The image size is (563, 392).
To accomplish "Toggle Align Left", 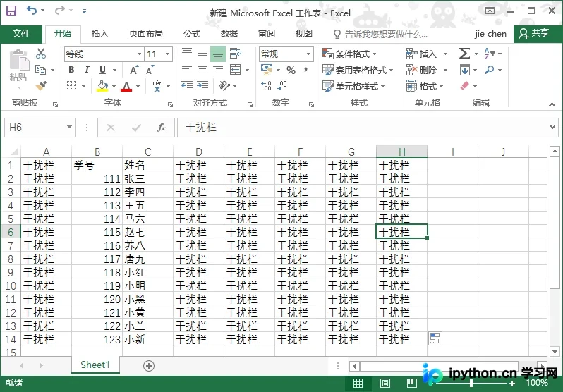I will coord(187,70).
